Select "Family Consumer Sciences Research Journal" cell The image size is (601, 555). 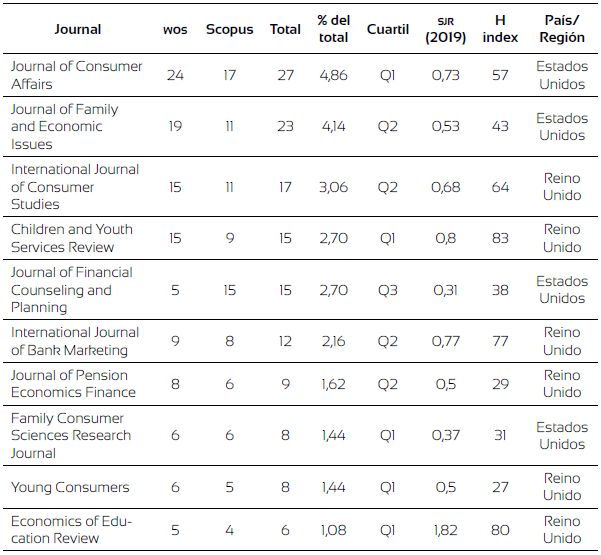click(70, 435)
